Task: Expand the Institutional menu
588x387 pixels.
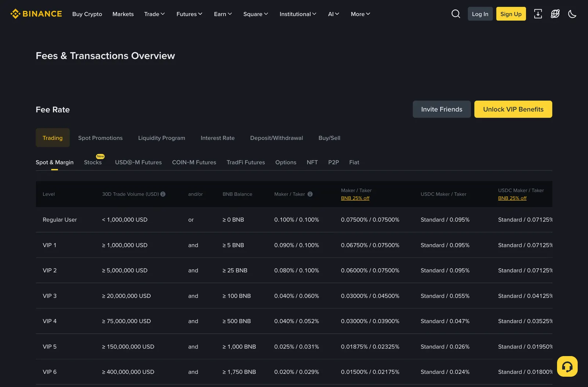Action: [298, 14]
